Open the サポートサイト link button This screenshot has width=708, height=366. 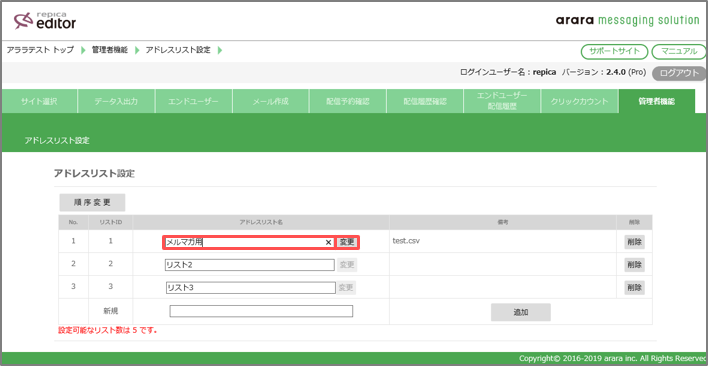pyautogui.click(x=615, y=51)
